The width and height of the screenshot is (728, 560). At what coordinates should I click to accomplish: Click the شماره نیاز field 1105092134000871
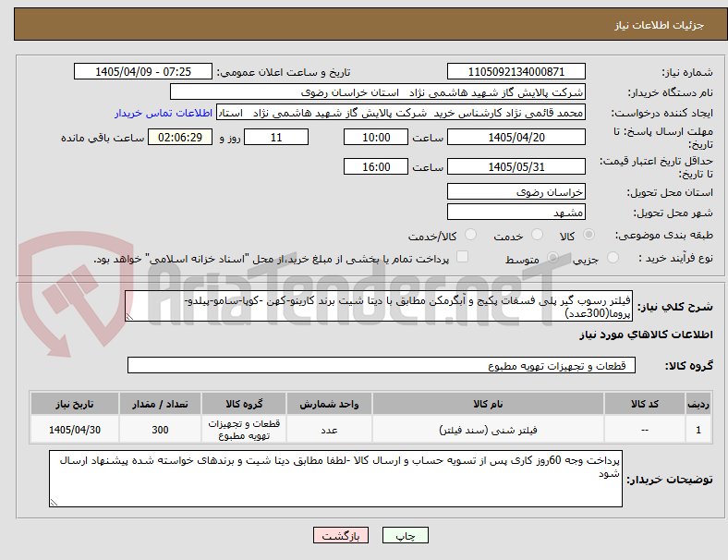click(516, 71)
